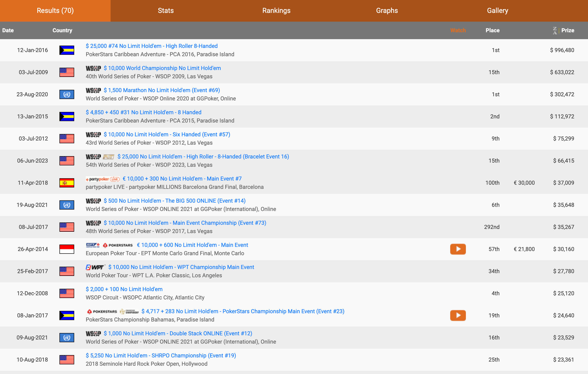Click Monaco flag on 26-Apr-2014 row

click(67, 249)
